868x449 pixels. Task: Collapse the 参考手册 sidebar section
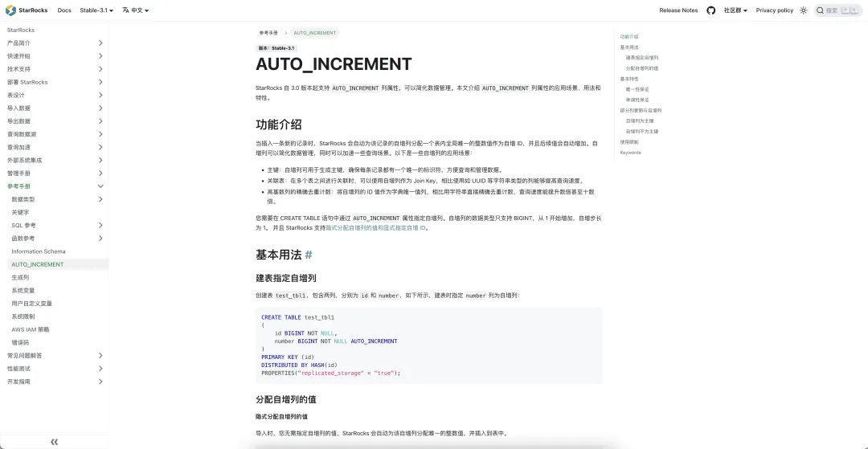point(55,186)
